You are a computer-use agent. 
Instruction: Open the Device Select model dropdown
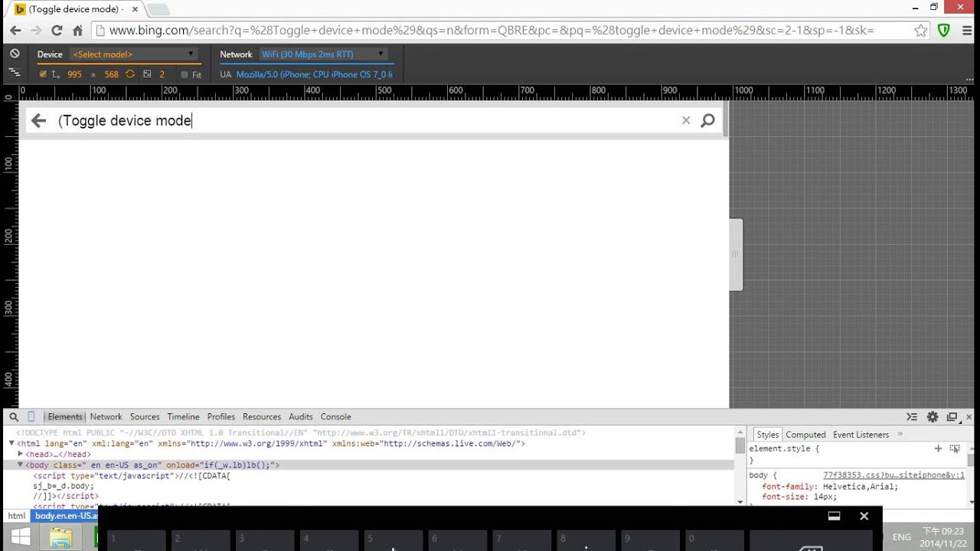click(x=133, y=54)
